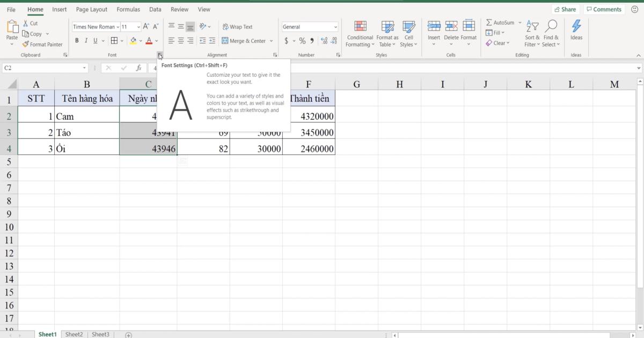Toggle underline on selected cell
The image size is (644, 338).
pos(96,40)
